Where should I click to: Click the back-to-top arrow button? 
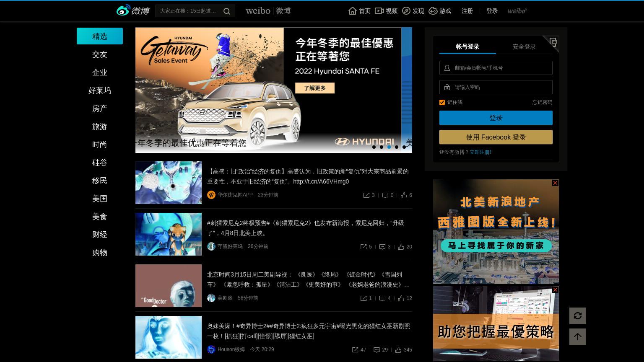[x=578, y=337]
